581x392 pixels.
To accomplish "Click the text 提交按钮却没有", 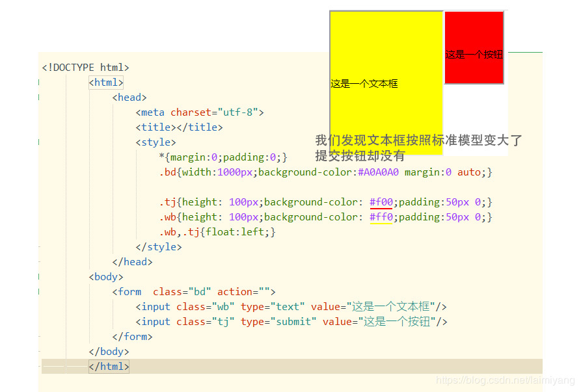I will (x=360, y=156).
